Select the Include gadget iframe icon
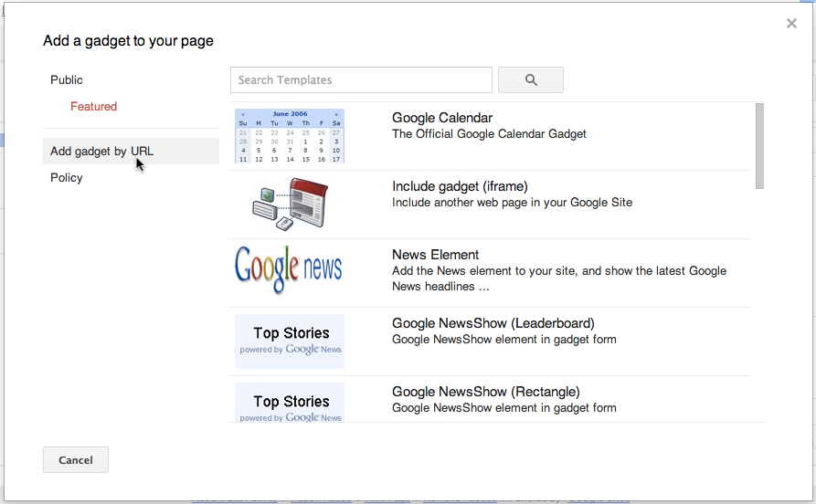 [x=290, y=205]
